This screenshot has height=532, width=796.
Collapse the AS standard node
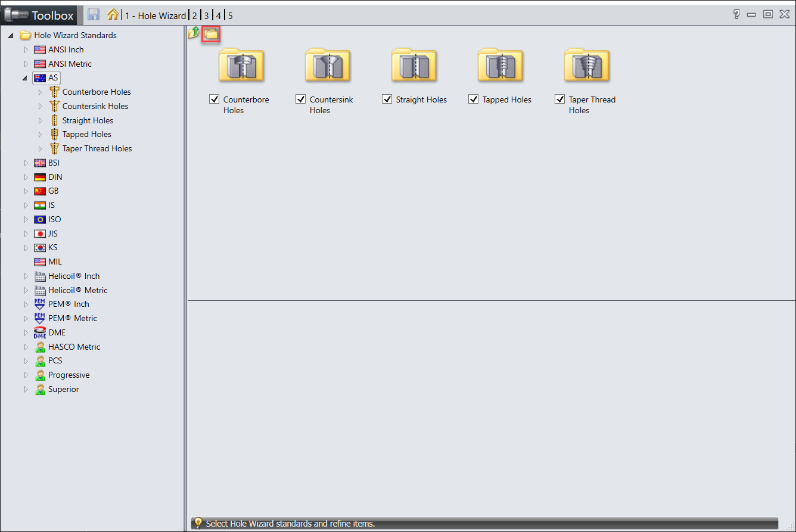[25, 78]
